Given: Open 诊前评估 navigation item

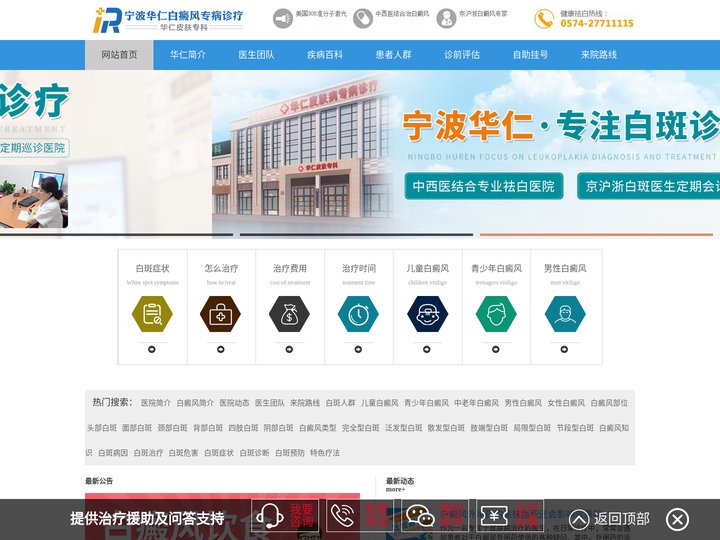Looking at the screenshot, I should [461, 55].
